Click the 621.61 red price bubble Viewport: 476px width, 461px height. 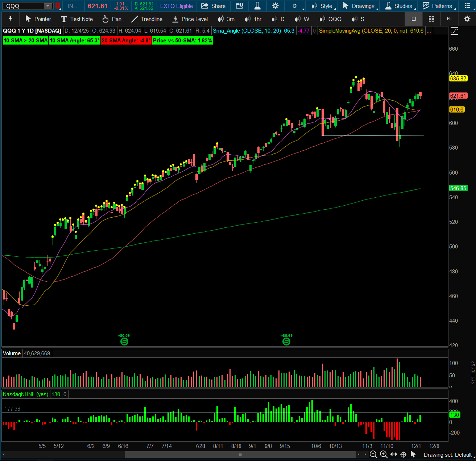[458, 96]
